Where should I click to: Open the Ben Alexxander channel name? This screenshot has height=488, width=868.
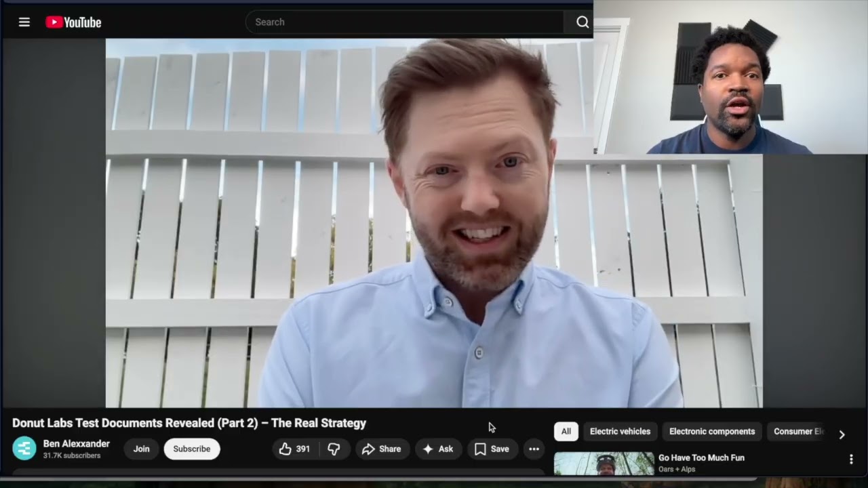[x=77, y=443]
